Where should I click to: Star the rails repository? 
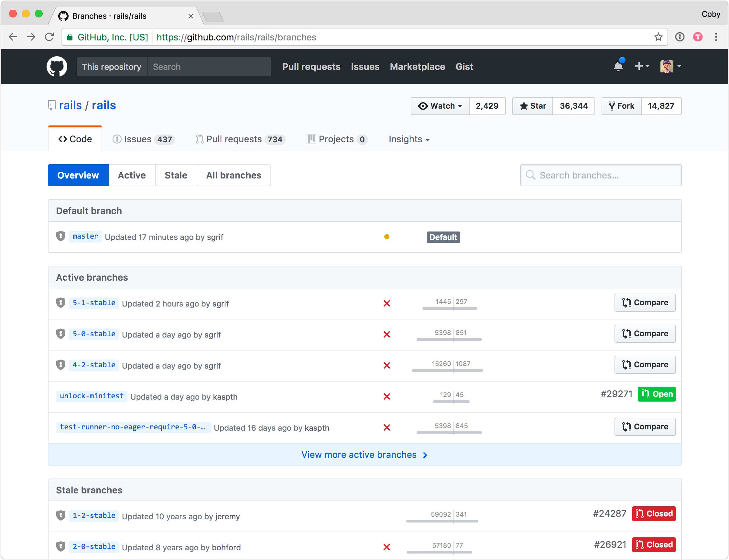click(x=533, y=106)
